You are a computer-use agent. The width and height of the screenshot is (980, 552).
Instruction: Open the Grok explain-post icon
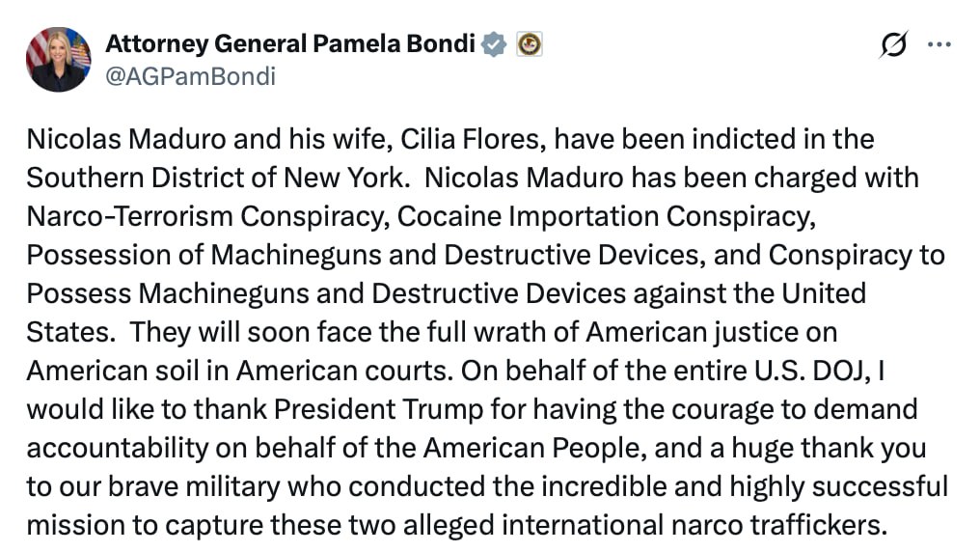(894, 45)
